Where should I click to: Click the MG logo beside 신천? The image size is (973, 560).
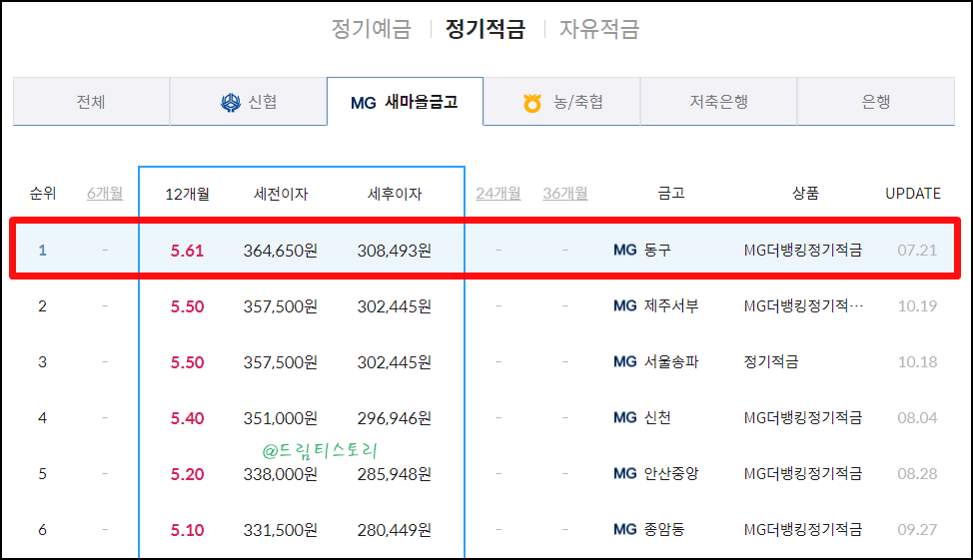coord(625,417)
